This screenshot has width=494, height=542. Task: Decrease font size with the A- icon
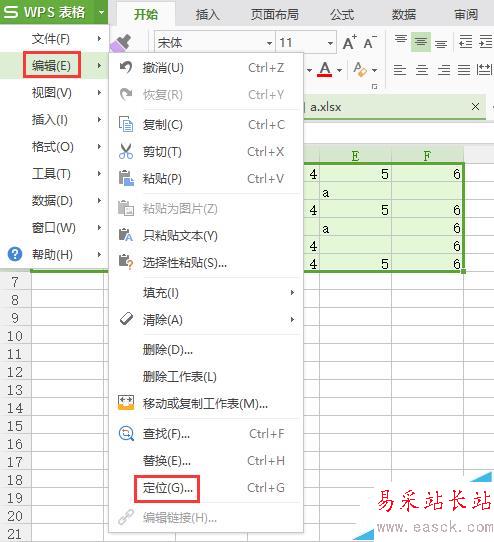[370, 43]
